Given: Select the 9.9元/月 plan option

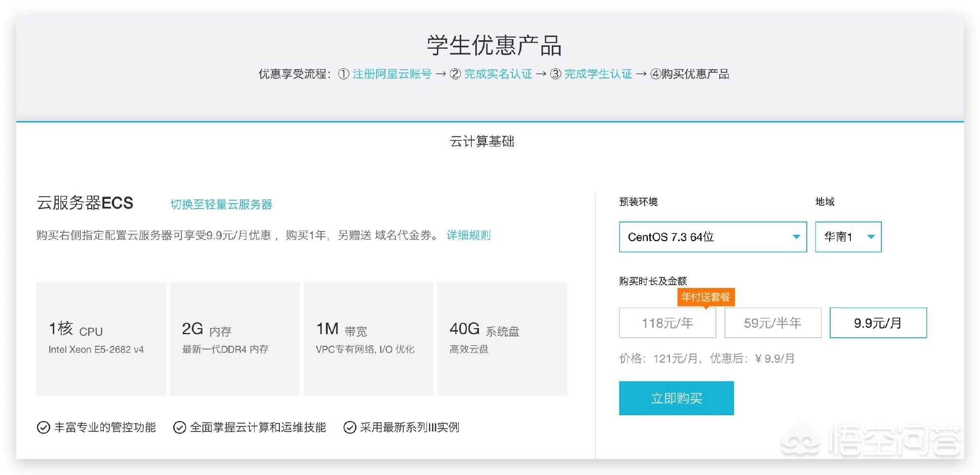Looking at the screenshot, I should 878,323.
